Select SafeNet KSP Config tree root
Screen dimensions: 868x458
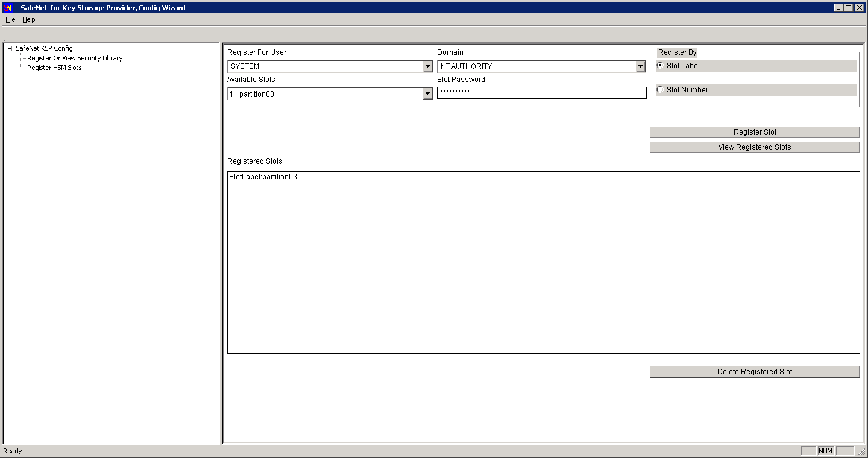pyautogui.click(x=44, y=48)
